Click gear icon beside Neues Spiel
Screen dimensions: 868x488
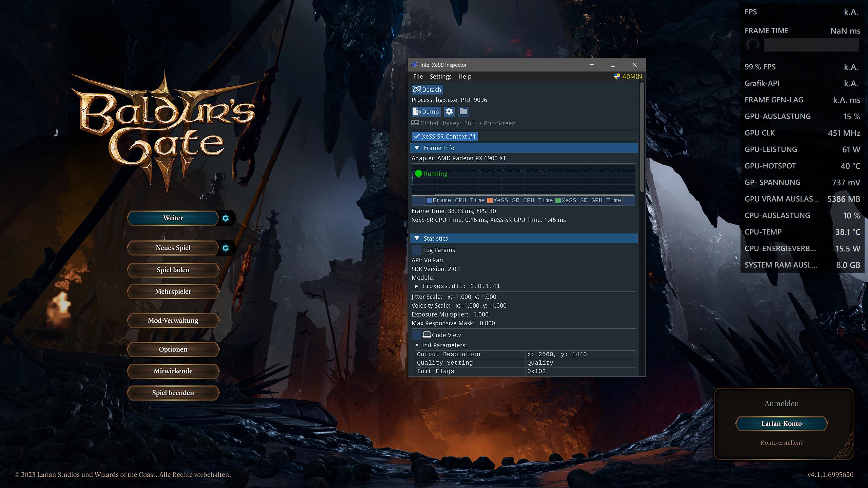tap(226, 248)
